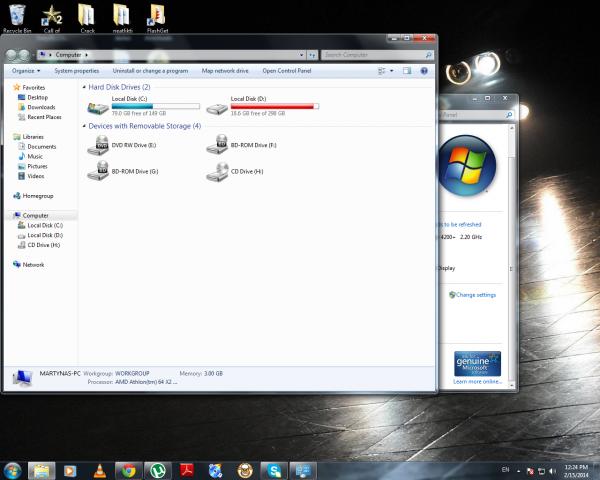Toggle the preview pane button
This screenshot has height=480, width=600.
[x=407, y=71]
